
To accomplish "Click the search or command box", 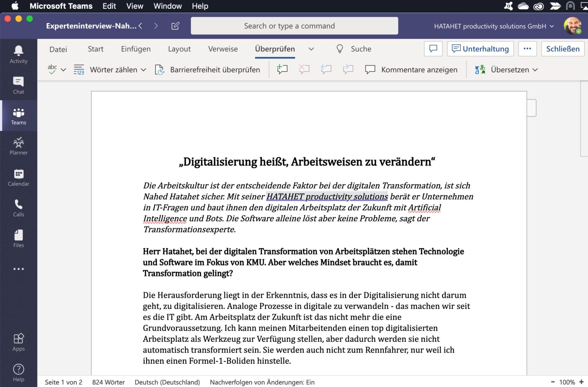I will point(294,26).
